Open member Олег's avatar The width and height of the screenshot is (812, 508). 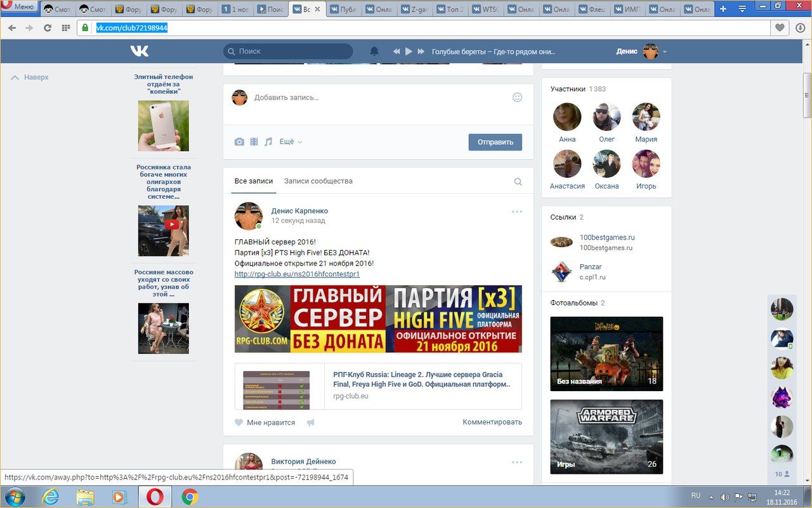(x=606, y=117)
